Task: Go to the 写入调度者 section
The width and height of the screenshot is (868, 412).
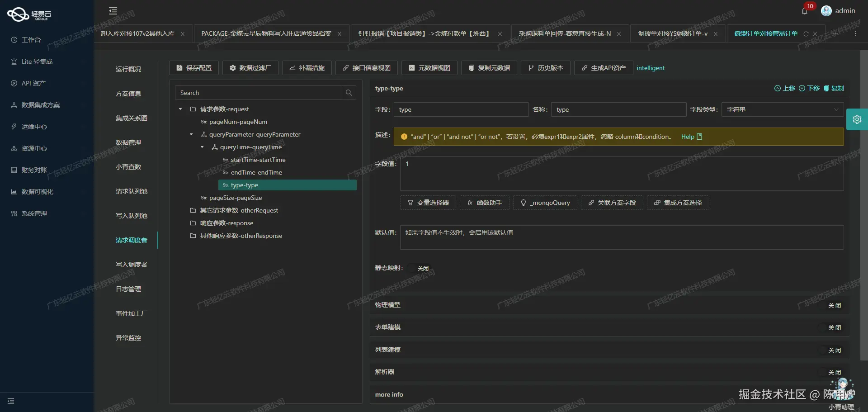Action: tap(131, 265)
